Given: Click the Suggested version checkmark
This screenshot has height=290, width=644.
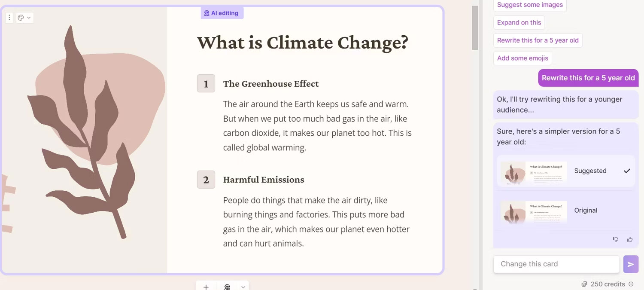Looking at the screenshot, I should click(627, 171).
